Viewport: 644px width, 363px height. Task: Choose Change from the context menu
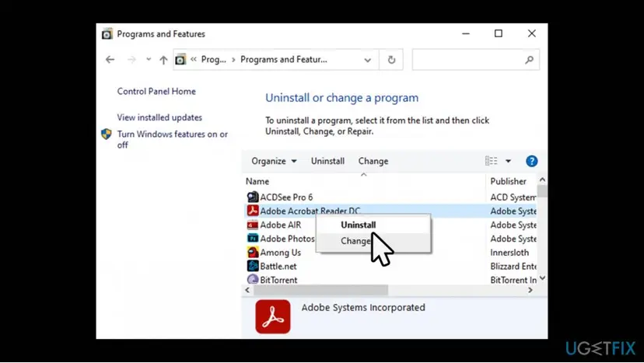click(373, 241)
